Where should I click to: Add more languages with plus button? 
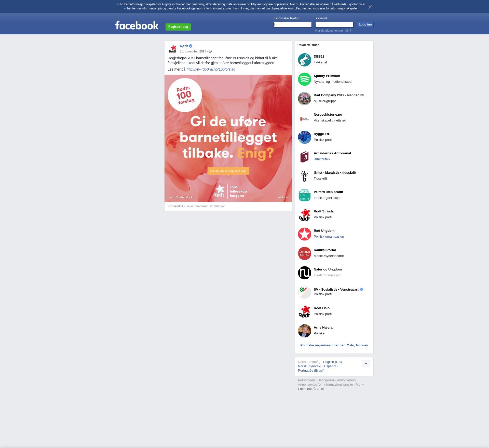click(x=366, y=364)
